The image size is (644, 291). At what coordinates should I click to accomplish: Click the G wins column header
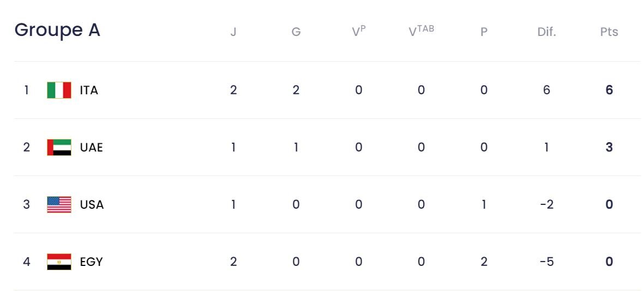(296, 32)
